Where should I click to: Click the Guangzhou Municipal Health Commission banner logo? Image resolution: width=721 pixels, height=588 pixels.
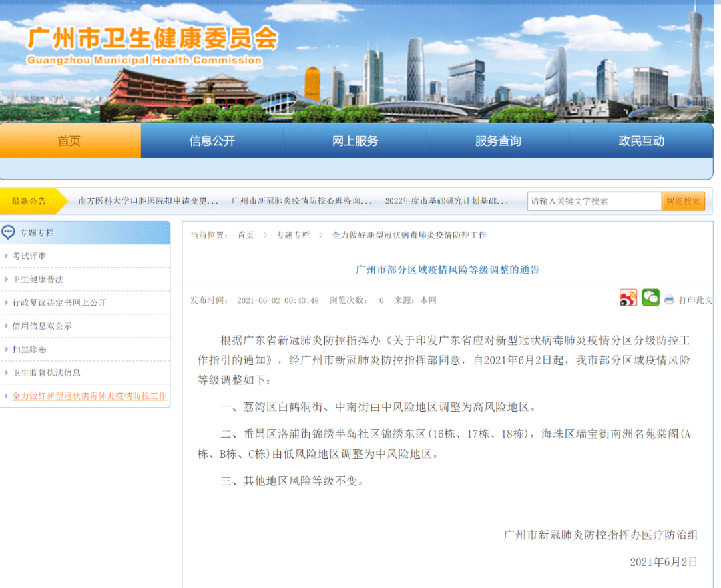pyautogui.click(x=154, y=47)
